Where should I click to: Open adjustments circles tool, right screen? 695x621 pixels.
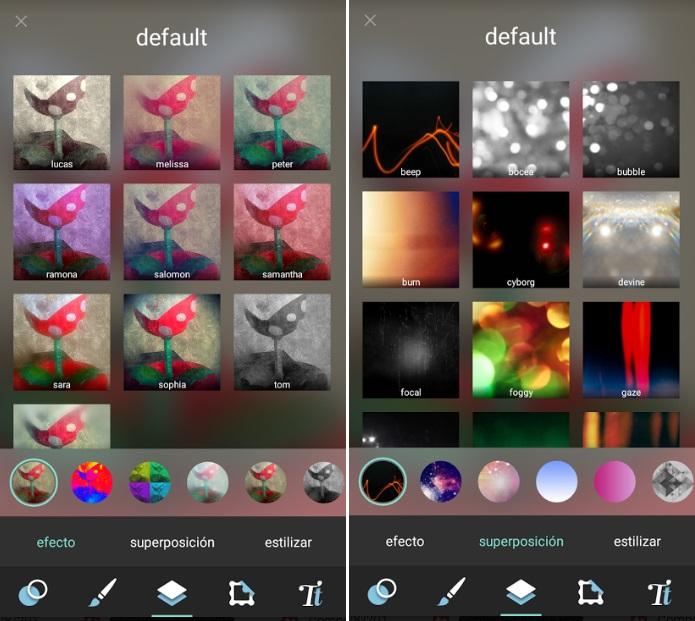click(x=382, y=592)
